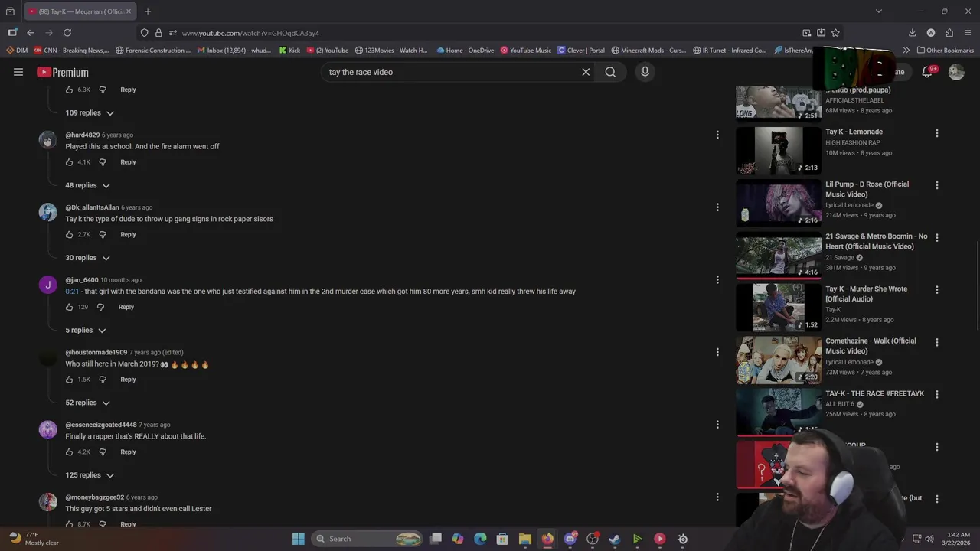This screenshot has width=980, height=551.
Task: Focus the YouTube search input field
Action: pos(452,72)
